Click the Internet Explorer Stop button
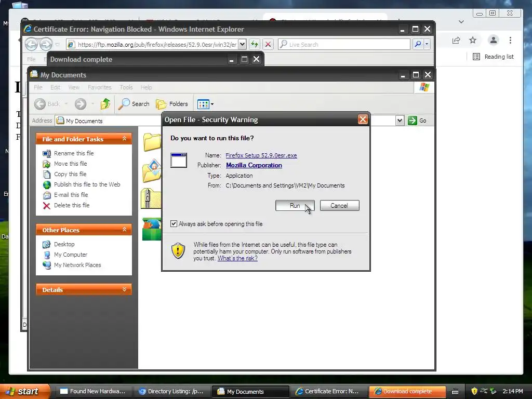 click(x=268, y=44)
